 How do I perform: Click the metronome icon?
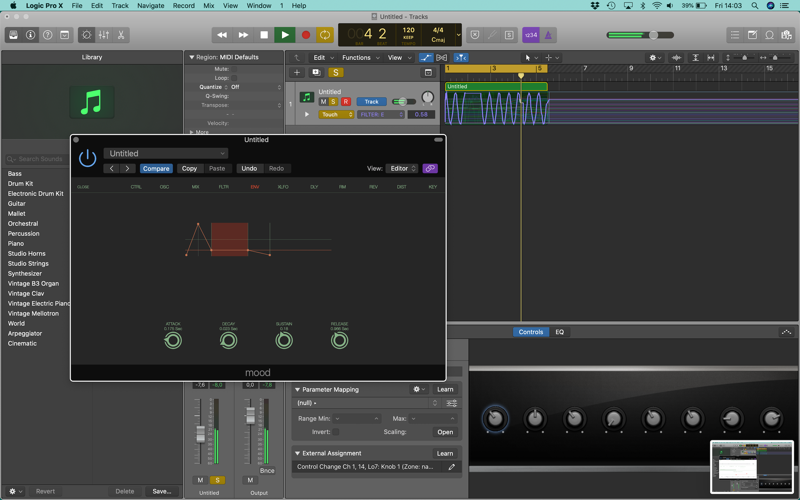tap(548, 35)
